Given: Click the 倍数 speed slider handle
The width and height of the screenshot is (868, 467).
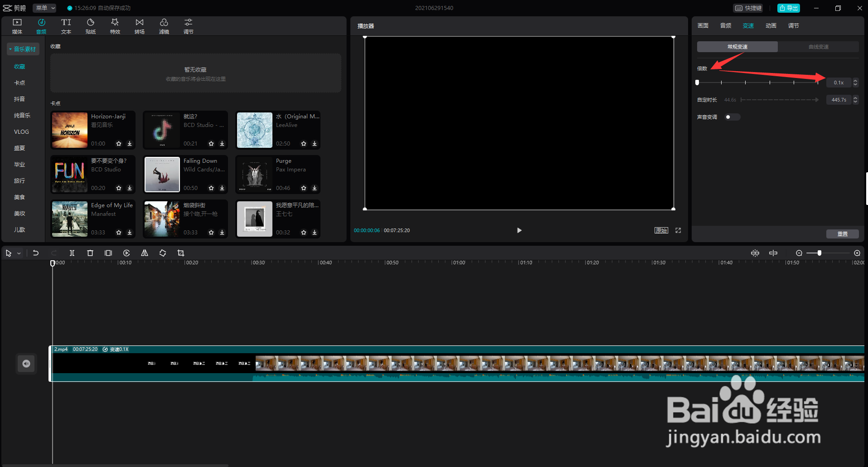Looking at the screenshot, I should 697,83.
